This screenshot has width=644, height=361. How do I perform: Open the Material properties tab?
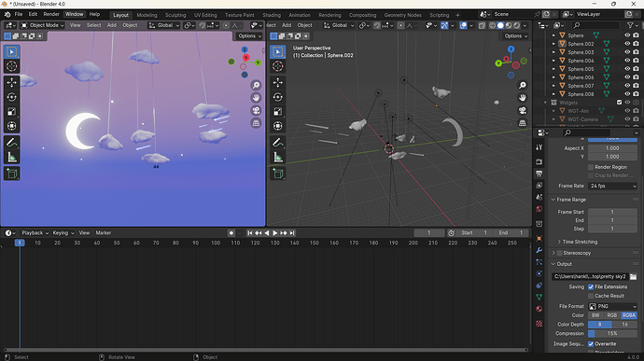(539, 309)
